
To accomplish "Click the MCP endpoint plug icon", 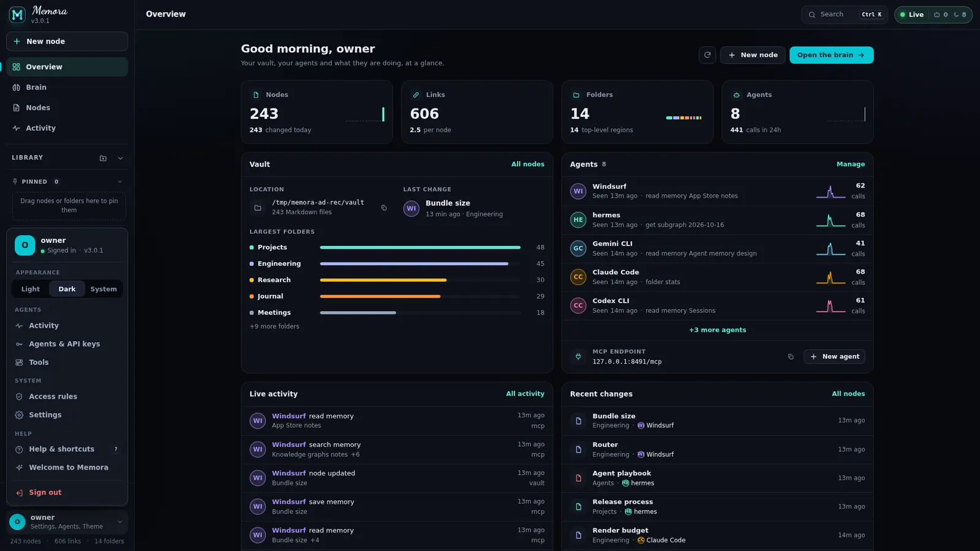I will [x=578, y=356].
